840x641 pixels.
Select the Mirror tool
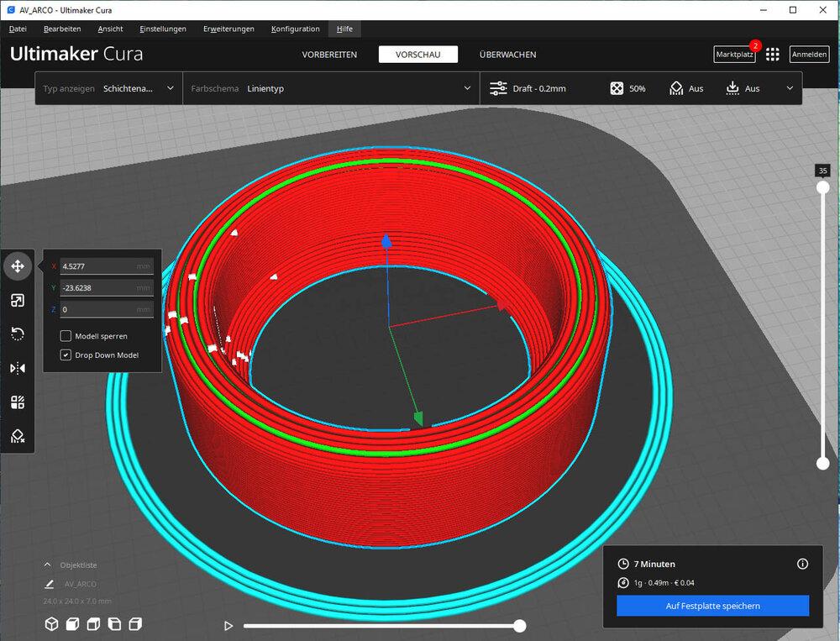18,368
